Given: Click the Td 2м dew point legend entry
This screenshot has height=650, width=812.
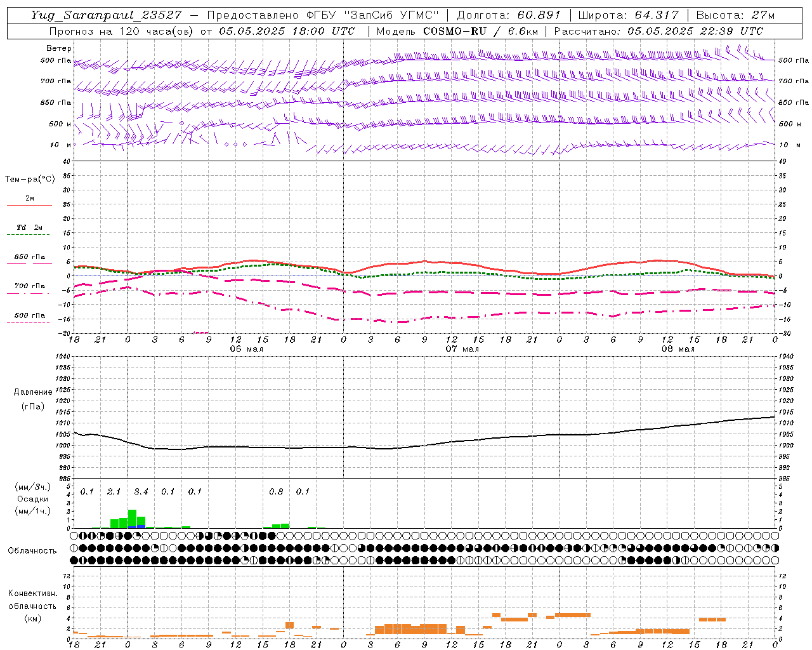Looking at the screenshot, I should 30,227.
